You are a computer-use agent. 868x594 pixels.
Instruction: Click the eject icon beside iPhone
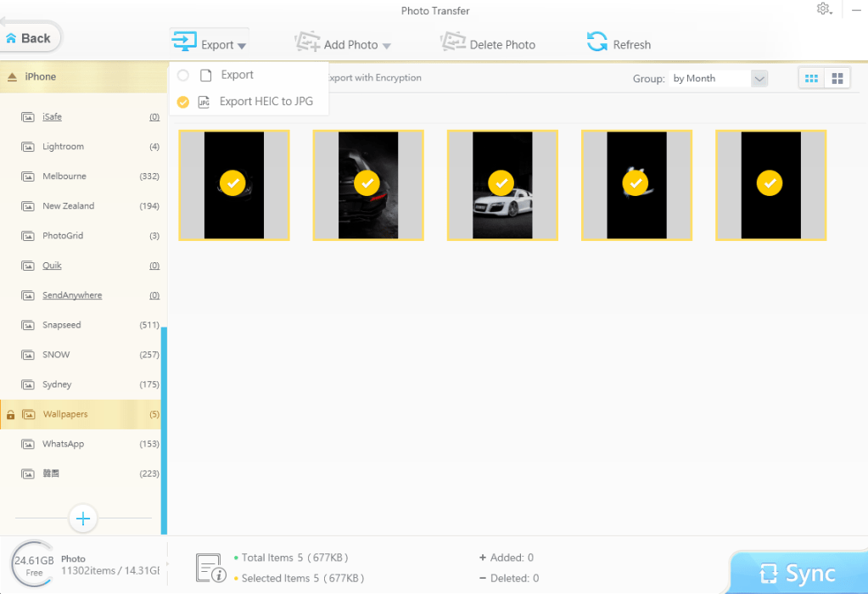click(12, 77)
